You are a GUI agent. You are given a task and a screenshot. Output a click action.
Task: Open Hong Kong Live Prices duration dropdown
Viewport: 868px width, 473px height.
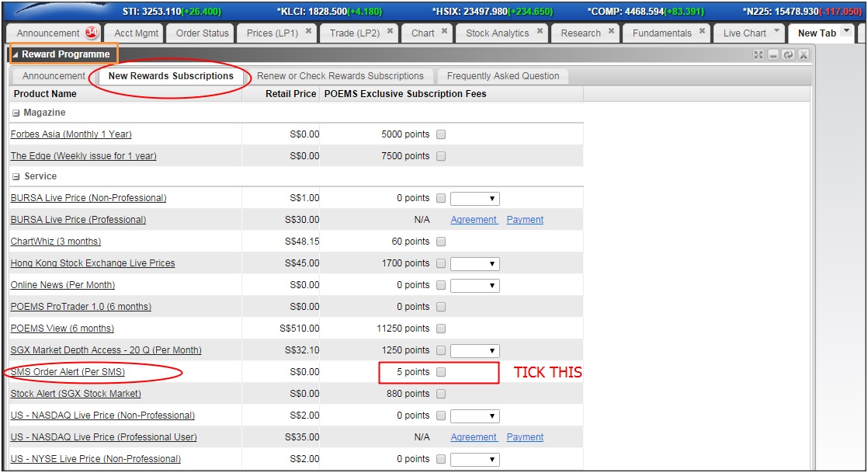(475, 263)
